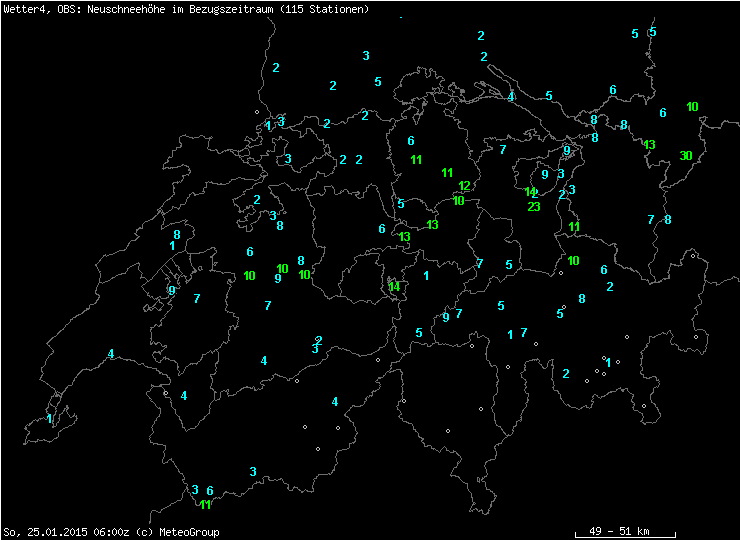The width and height of the screenshot is (740, 540).
Task: Click green 11 below cyan 3 and 6
Action: tap(205, 504)
